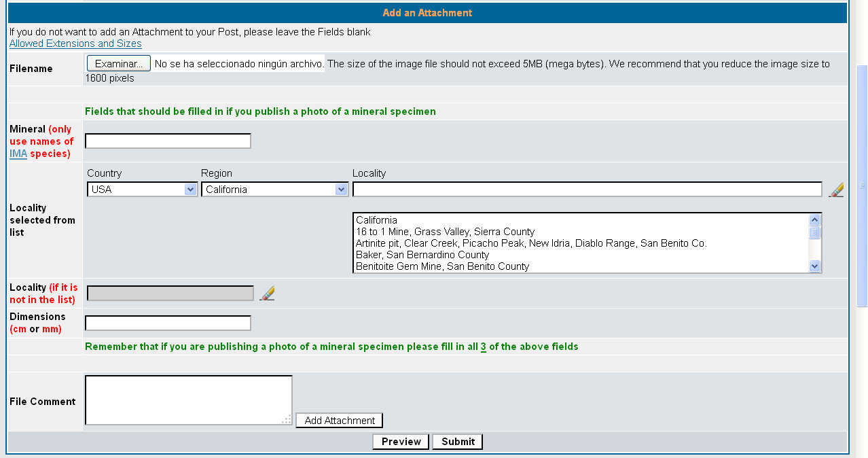The image size is (868, 458).
Task: Submit the post with Submit button
Action: click(458, 442)
